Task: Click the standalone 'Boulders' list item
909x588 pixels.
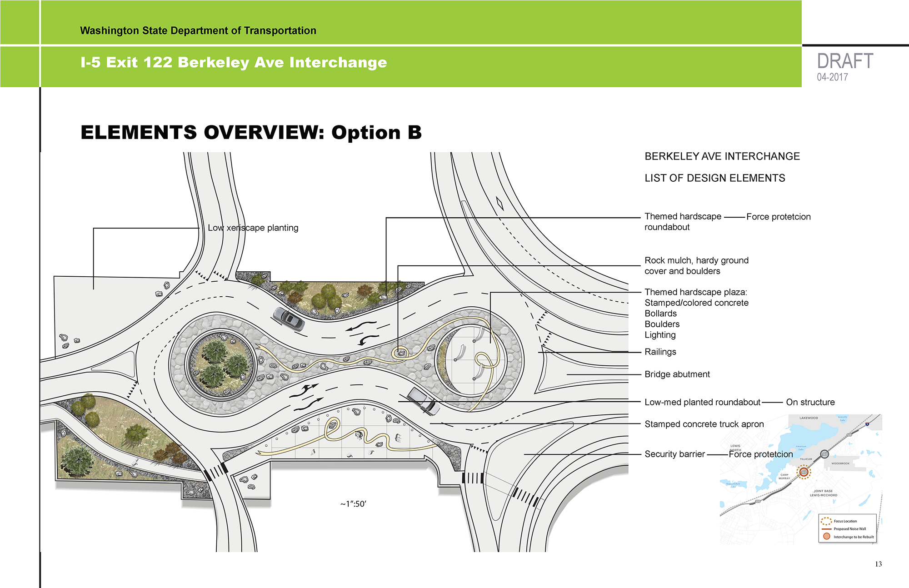Action: (x=662, y=324)
